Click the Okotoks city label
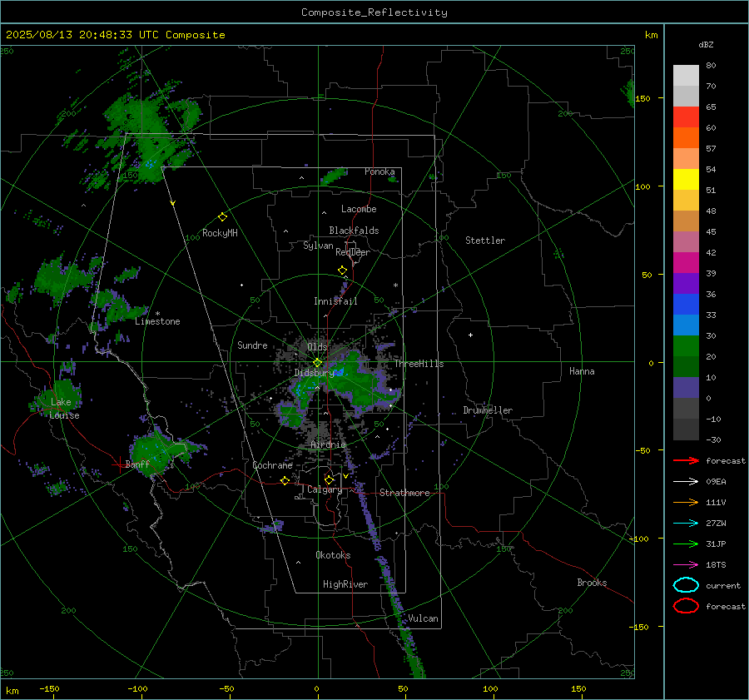Screen dimensions: 749x700 333,555
